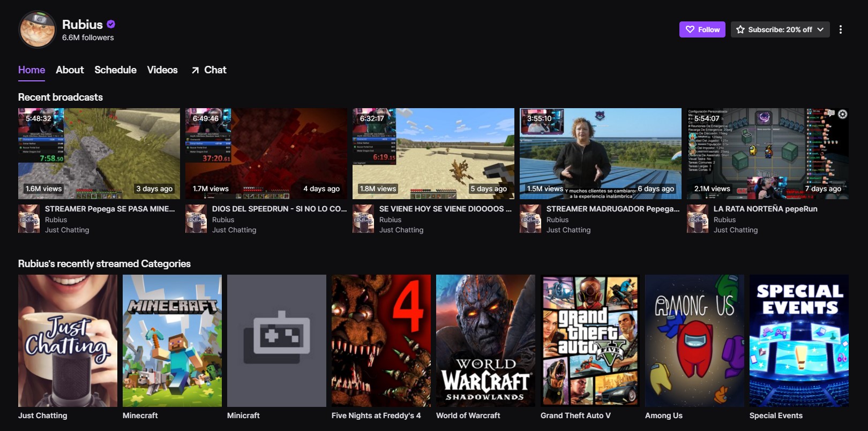Click Rubius name under STREAMER Pepega video
The width and height of the screenshot is (868, 431).
[x=56, y=220]
